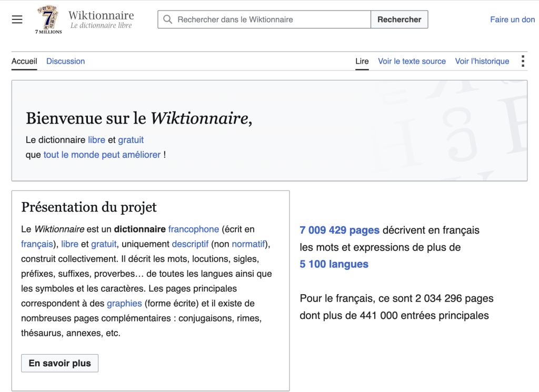This screenshot has width=539, height=392.
Task: Open the normatif link
Action: (x=248, y=244)
